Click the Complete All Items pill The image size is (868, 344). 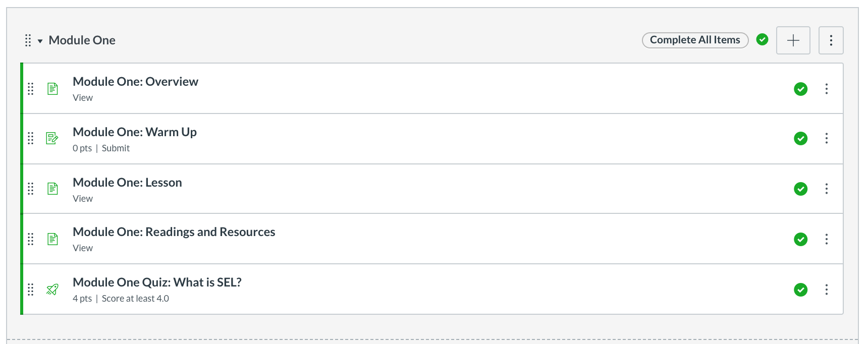point(694,40)
